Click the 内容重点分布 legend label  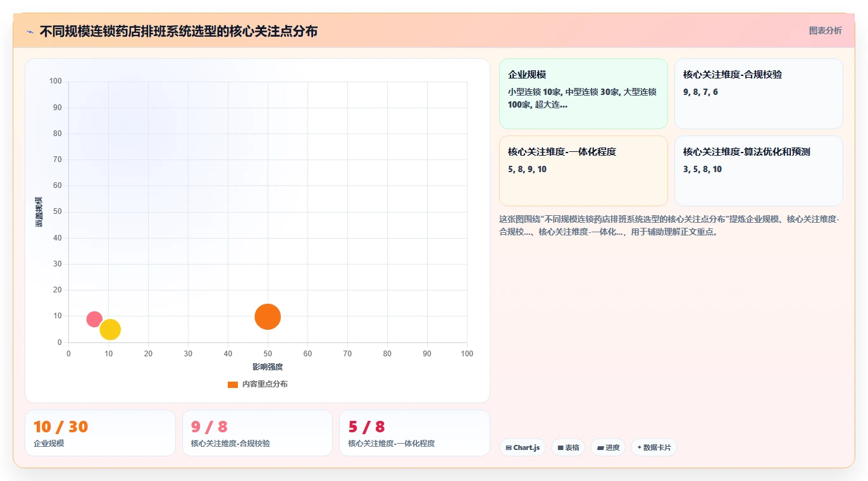click(264, 384)
